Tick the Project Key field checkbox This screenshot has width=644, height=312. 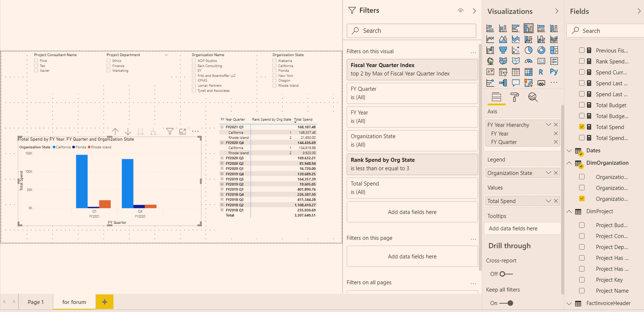tap(582, 280)
